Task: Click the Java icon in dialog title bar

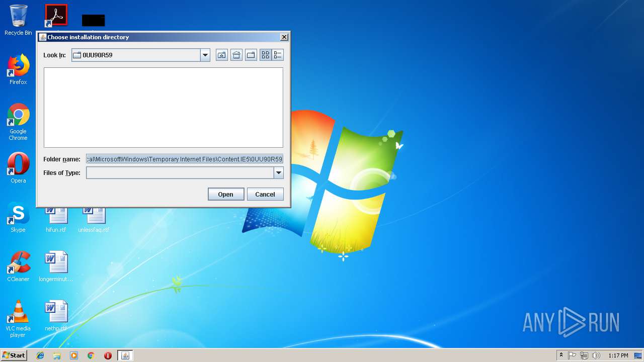Action: (x=43, y=37)
